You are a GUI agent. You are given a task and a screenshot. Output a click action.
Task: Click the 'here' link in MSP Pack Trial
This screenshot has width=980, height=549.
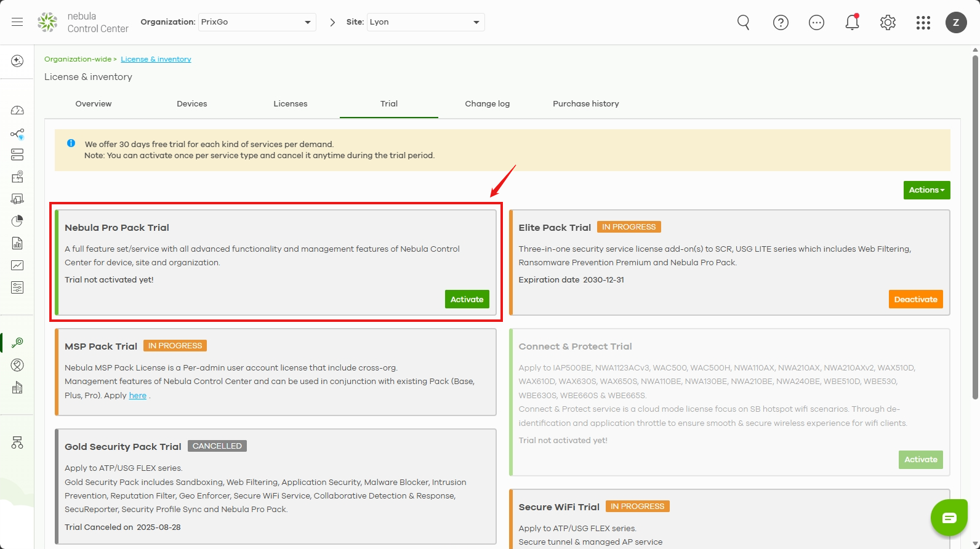[x=138, y=395]
